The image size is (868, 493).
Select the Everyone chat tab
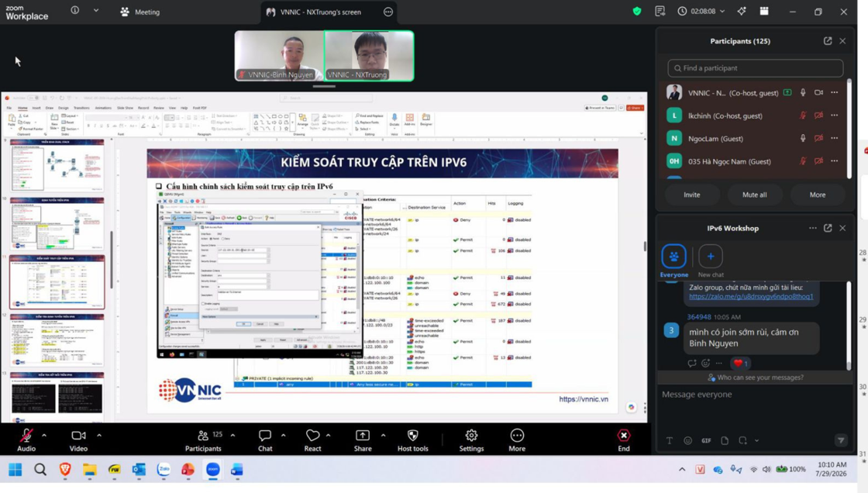pyautogui.click(x=673, y=261)
